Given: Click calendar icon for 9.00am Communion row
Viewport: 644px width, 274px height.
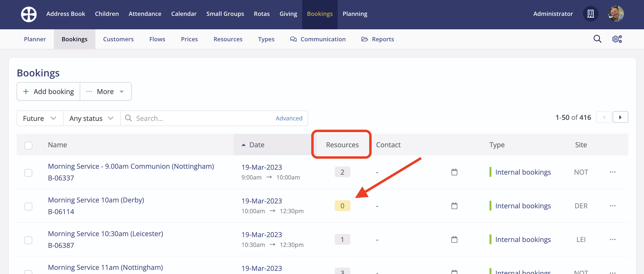Looking at the screenshot, I should coord(454,172).
